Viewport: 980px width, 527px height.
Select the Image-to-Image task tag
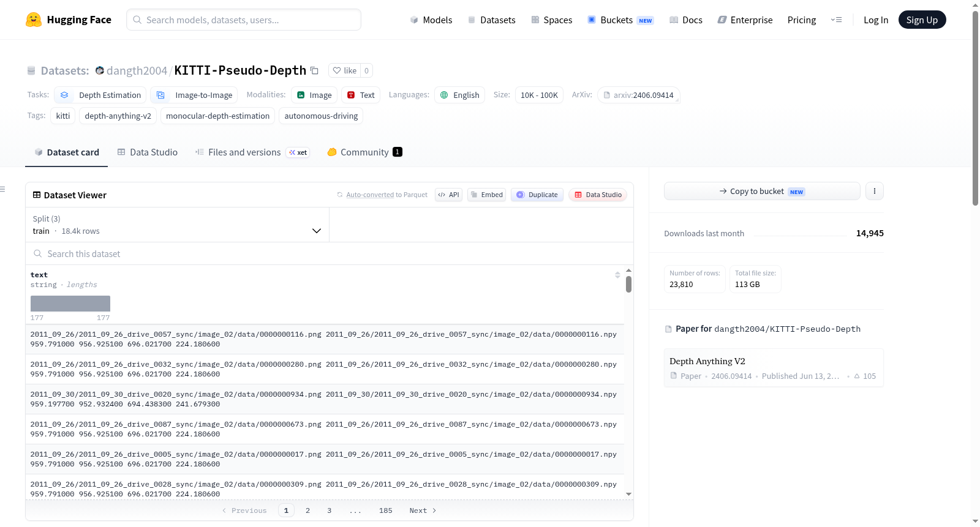pos(194,95)
